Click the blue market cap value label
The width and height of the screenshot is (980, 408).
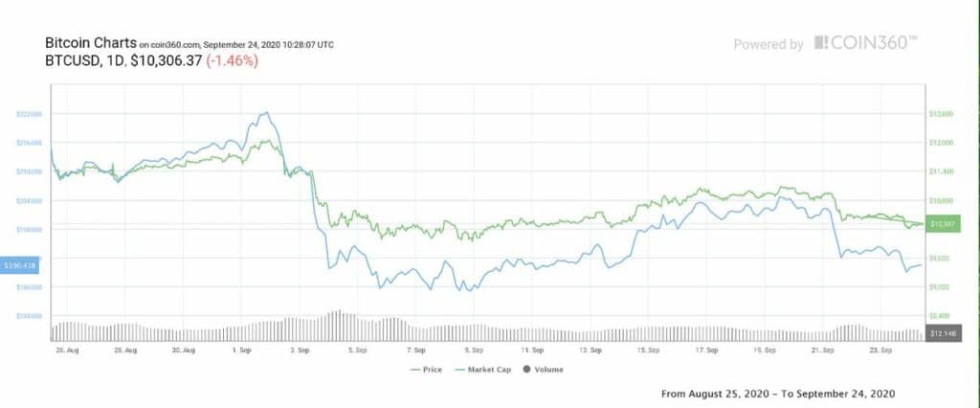click(18, 265)
